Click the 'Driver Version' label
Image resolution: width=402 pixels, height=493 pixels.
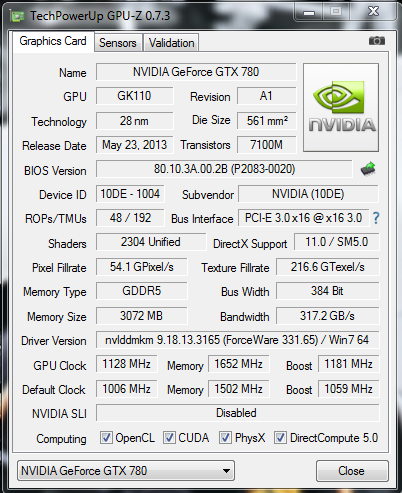point(54,341)
